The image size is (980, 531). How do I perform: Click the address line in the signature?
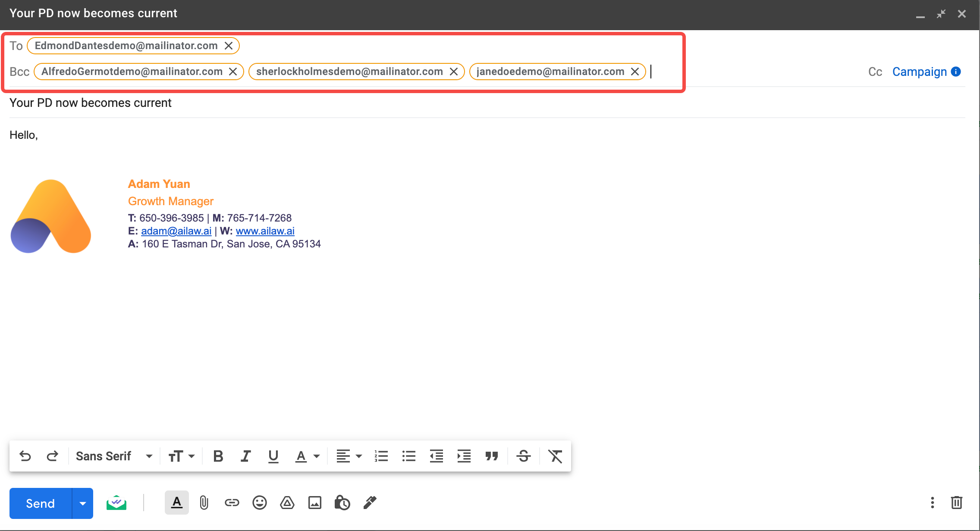click(x=224, y=244)
